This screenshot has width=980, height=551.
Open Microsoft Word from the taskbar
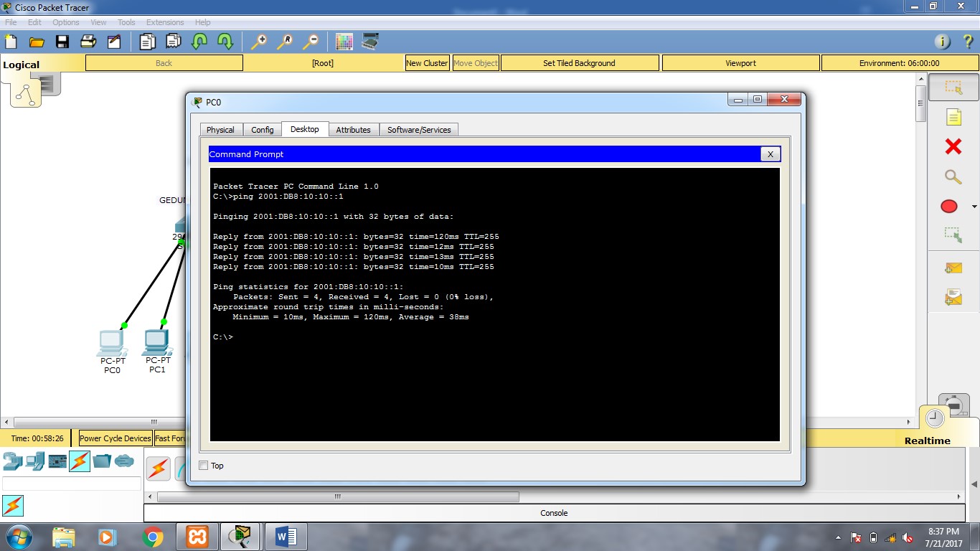286,537
